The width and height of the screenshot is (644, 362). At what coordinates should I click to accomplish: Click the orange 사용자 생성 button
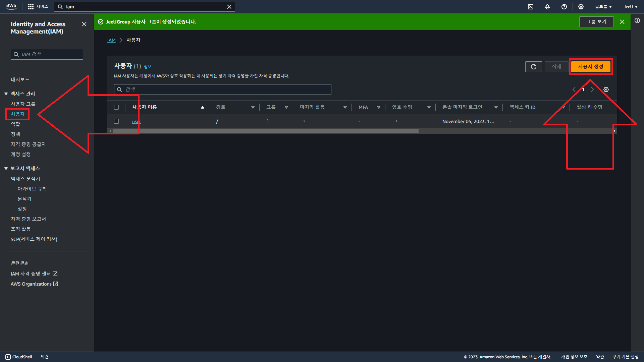(591, 67)
